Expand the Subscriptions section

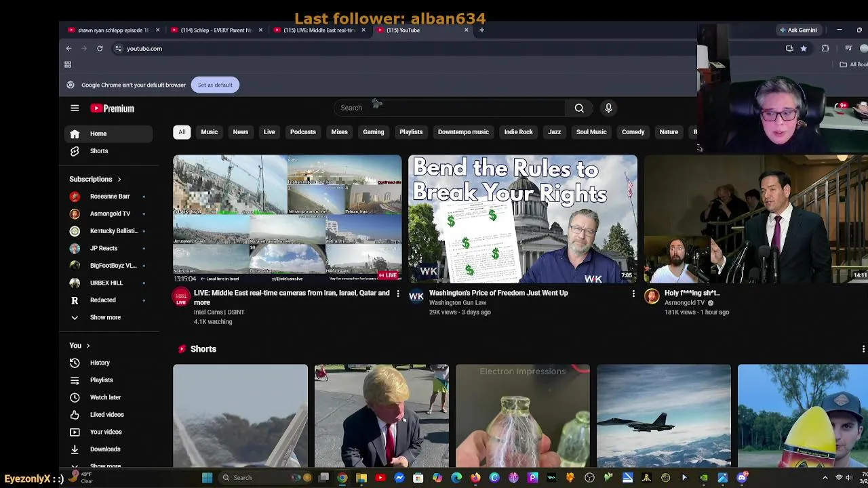point(95,179)
